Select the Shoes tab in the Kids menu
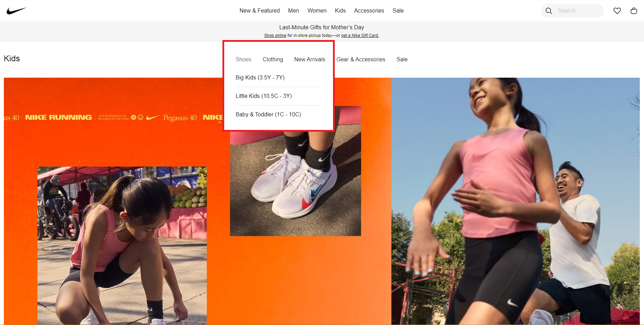The height and width of the screenshot is (325, 644). 243,59
